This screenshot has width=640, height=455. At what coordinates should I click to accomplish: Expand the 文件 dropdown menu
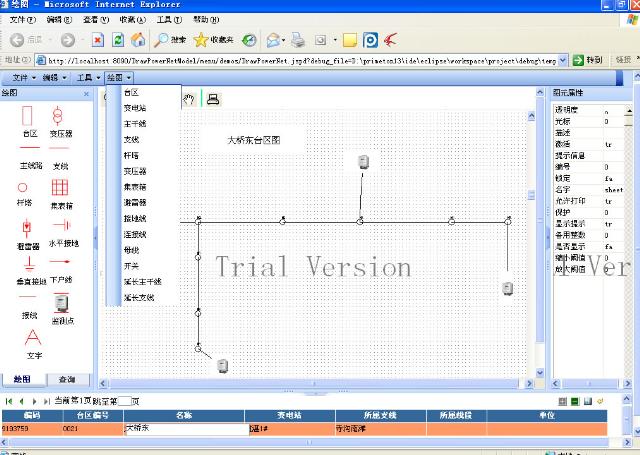[x=24, y=77]
